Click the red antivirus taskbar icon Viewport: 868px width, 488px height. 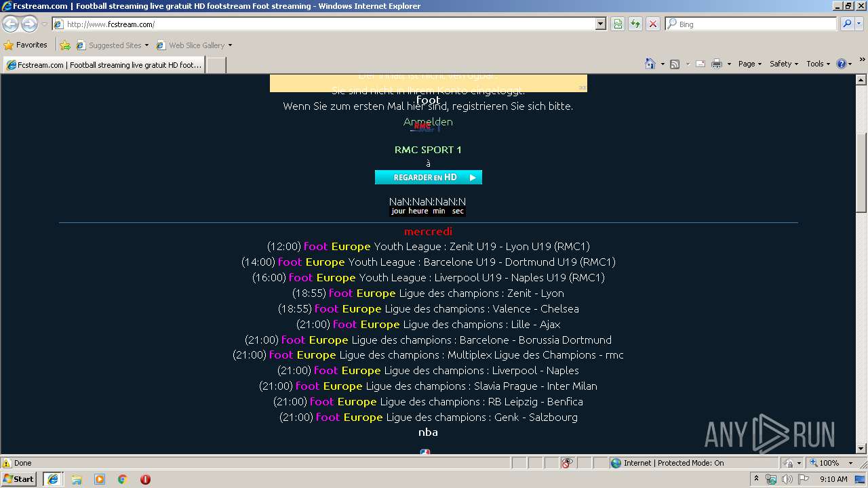[145, 479]
